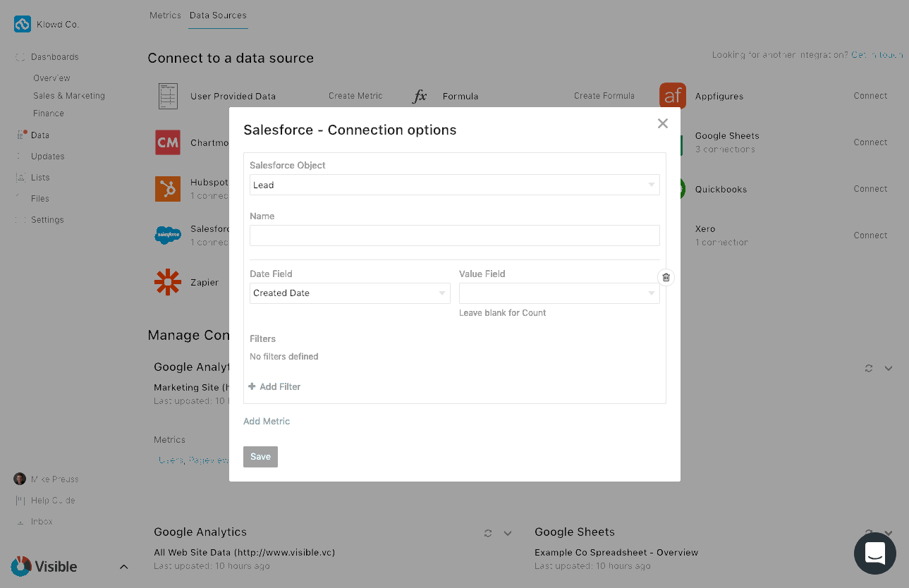Click the Visible logo at bottom

tap(44, 566)
